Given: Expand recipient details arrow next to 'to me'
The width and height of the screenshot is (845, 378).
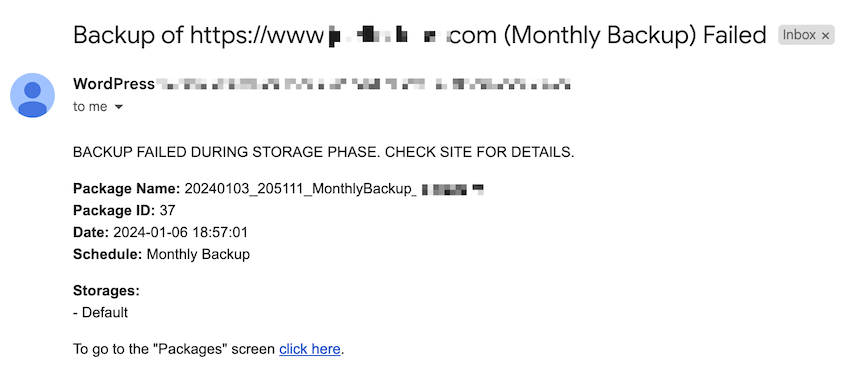Looking at the screenshot, I should click(119, 107).
